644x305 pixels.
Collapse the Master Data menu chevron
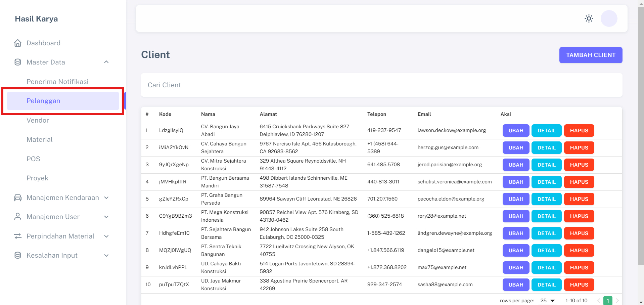tap(106, 62)
